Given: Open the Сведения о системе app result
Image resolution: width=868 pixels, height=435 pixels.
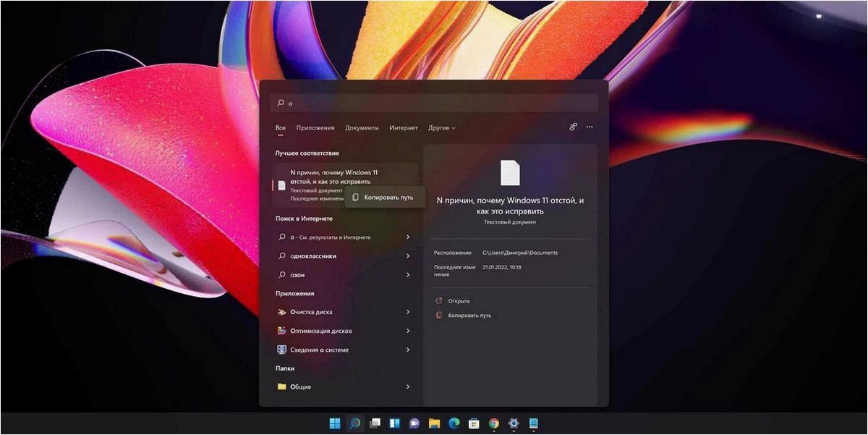Looking at the screenshot, I should [x=344, y=350].
